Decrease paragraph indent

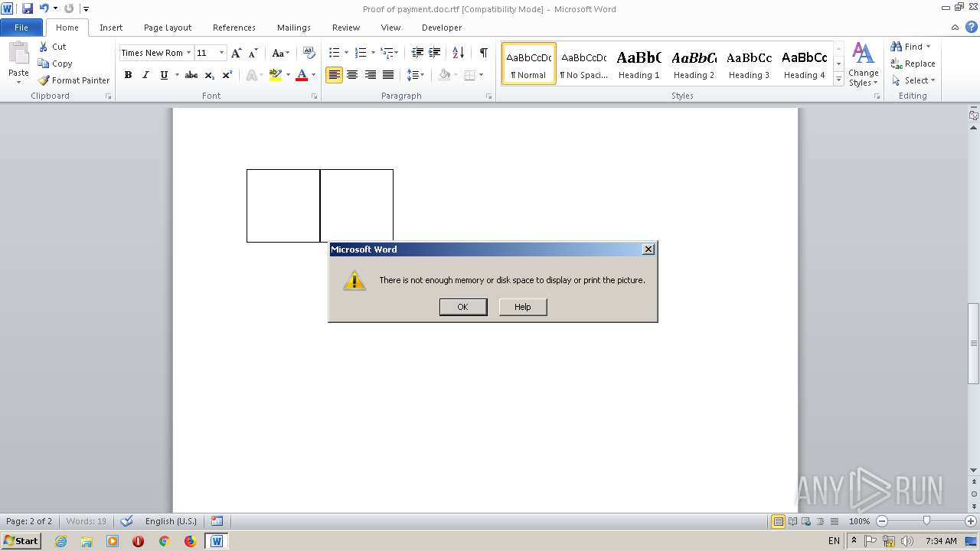point(417,53)
